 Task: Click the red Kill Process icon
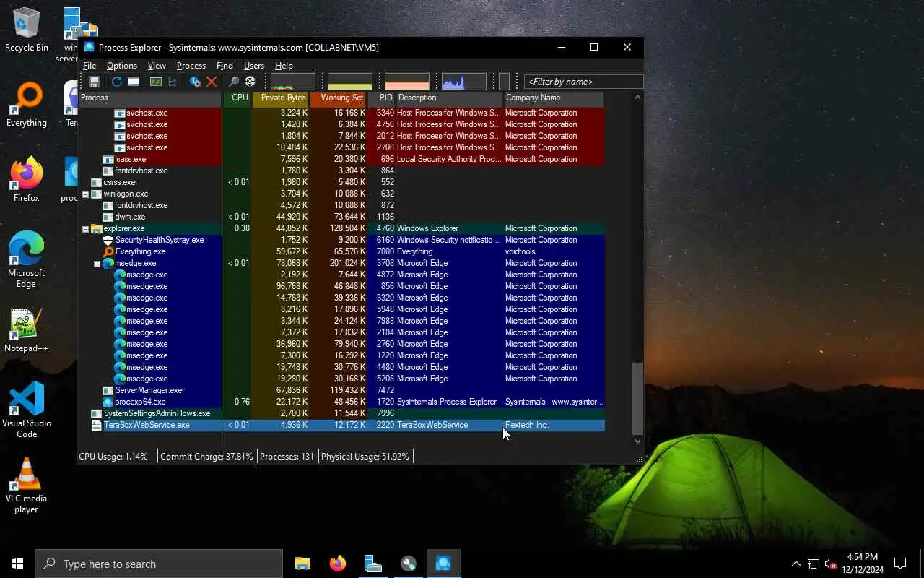coord(212,82)
